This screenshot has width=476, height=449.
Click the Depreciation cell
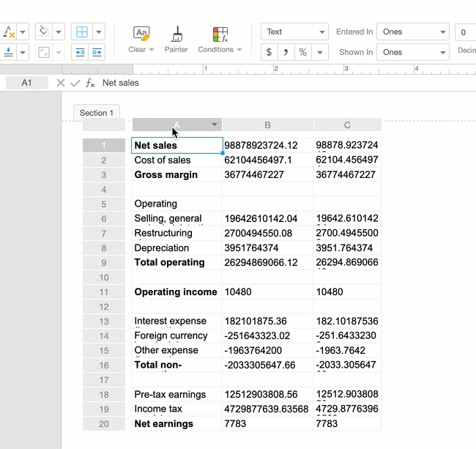pos(177,248)
